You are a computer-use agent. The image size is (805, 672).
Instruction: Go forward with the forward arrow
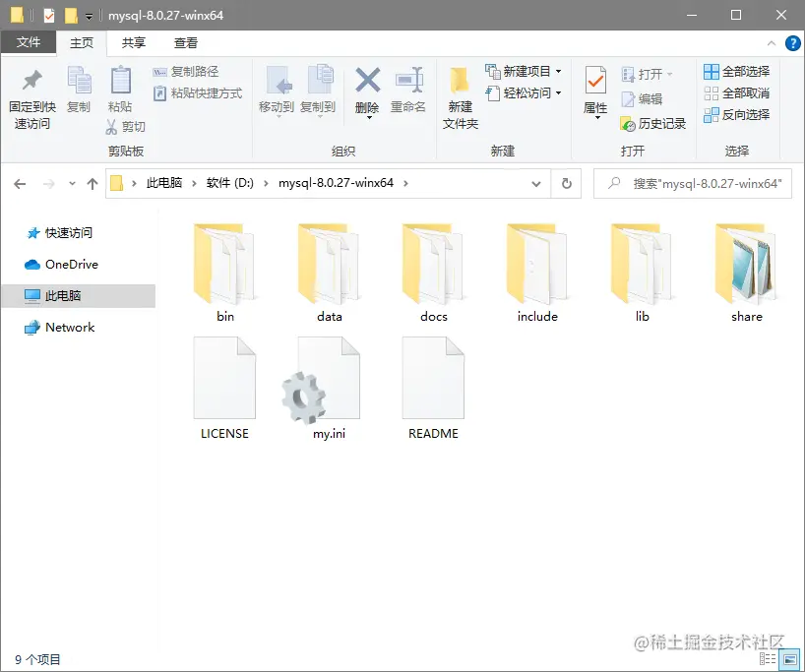[x=49, y=184]
